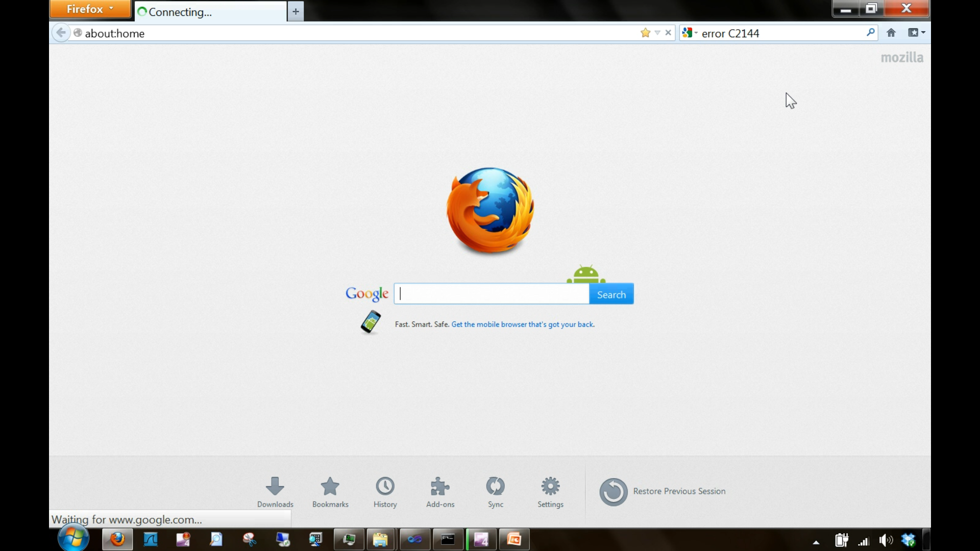Bookmark this page with the star icon
980x551 pixels.
pyautogui.click(x=645, y=32)
